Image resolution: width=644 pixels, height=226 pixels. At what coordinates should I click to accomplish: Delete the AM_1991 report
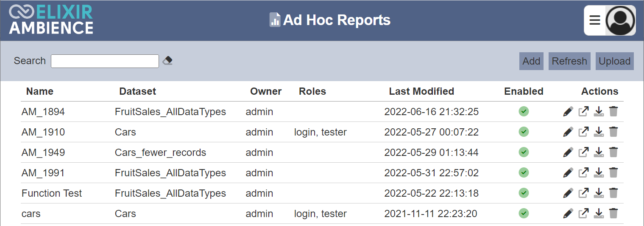(613, 173)
